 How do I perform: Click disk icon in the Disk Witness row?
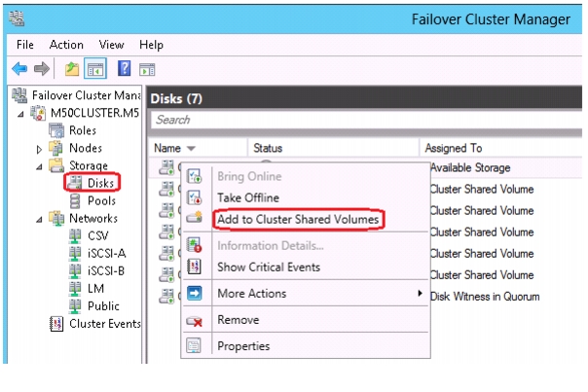click(x=166, y=297)
